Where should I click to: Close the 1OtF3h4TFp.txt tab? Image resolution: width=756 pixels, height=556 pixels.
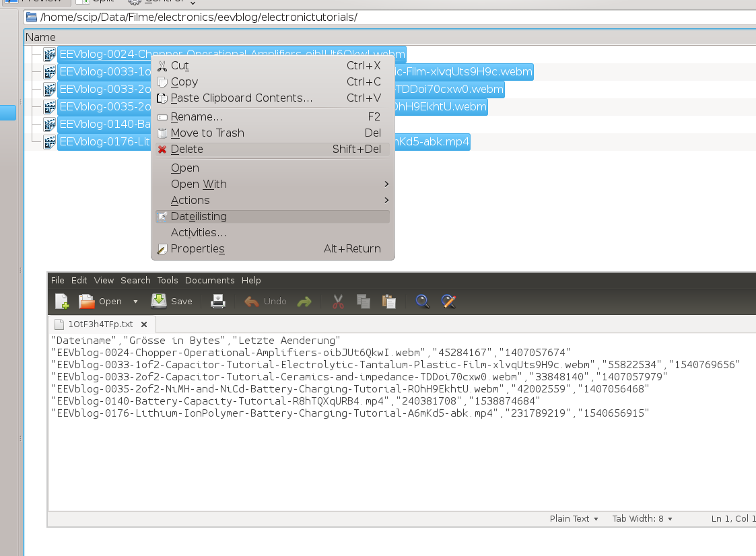pos(143,324)
